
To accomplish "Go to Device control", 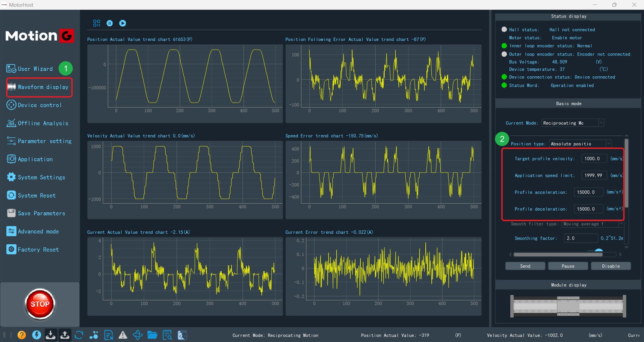I will pos(34,105).
